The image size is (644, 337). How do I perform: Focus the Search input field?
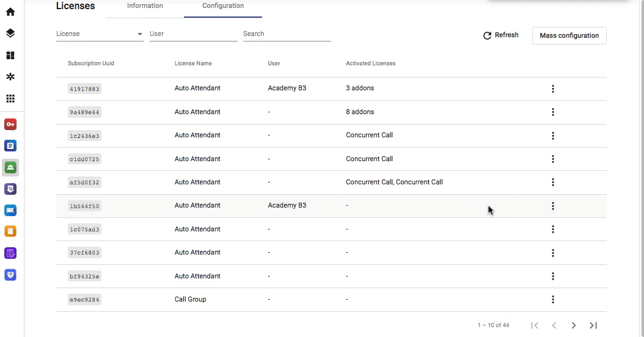[x=287, y=34]
